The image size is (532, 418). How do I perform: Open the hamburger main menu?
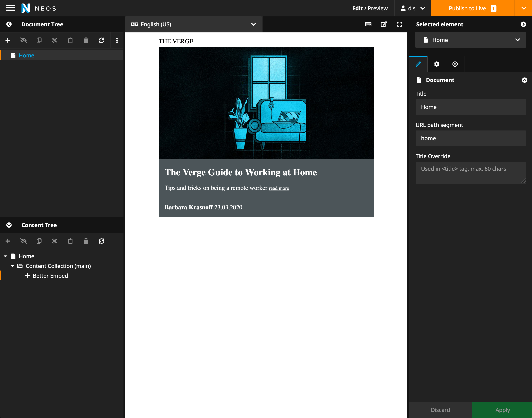10,8
